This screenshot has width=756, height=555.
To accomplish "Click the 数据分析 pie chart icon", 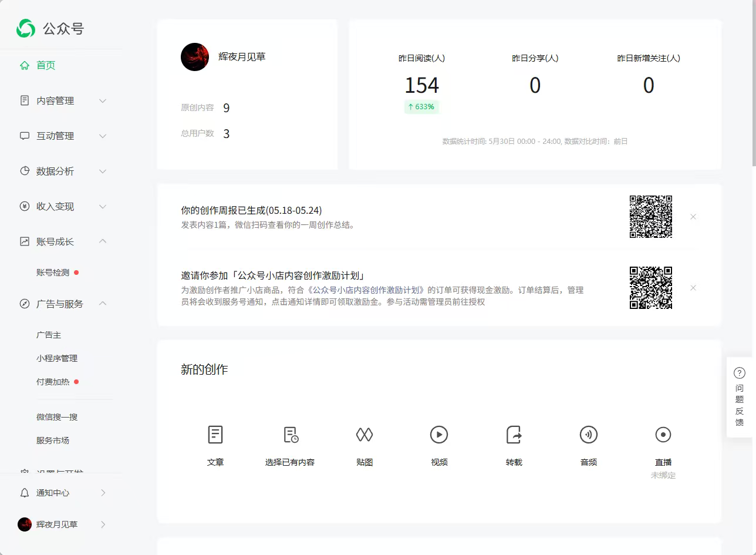I will (25, 171).
